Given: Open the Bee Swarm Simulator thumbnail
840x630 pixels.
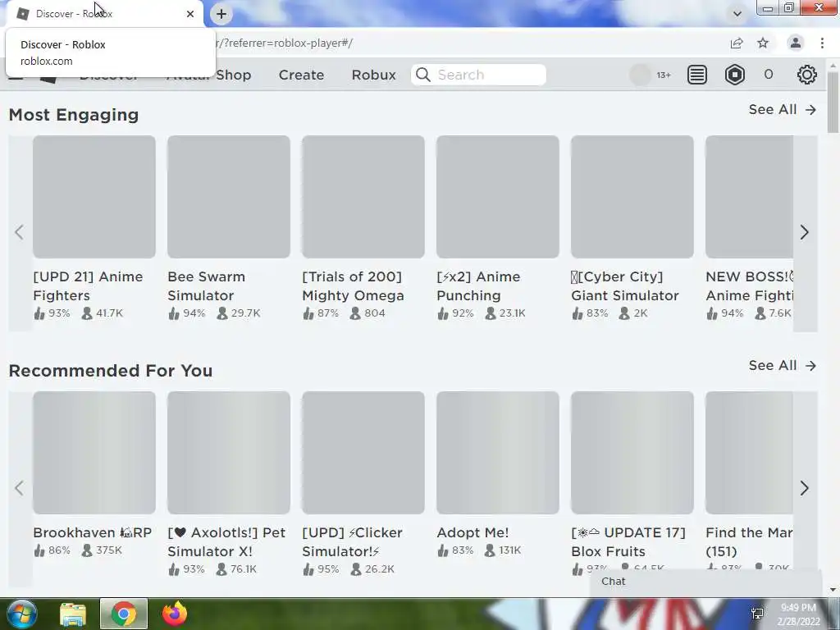Looking at the screenshot, I should pos(229,197).
